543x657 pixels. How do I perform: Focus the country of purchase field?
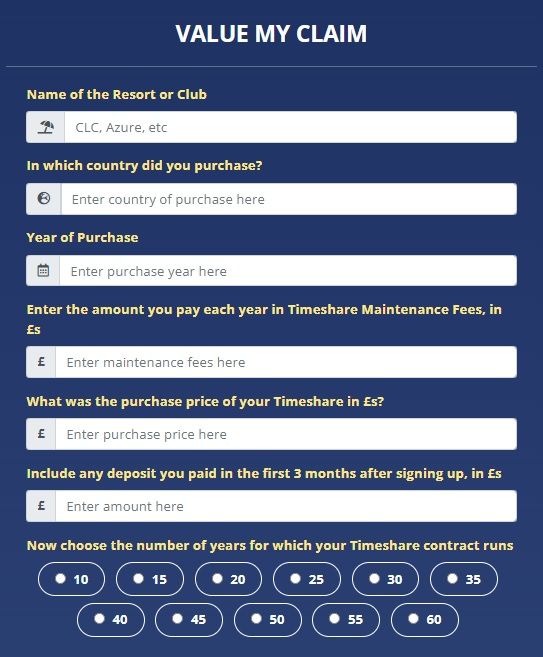coord(289,199)
